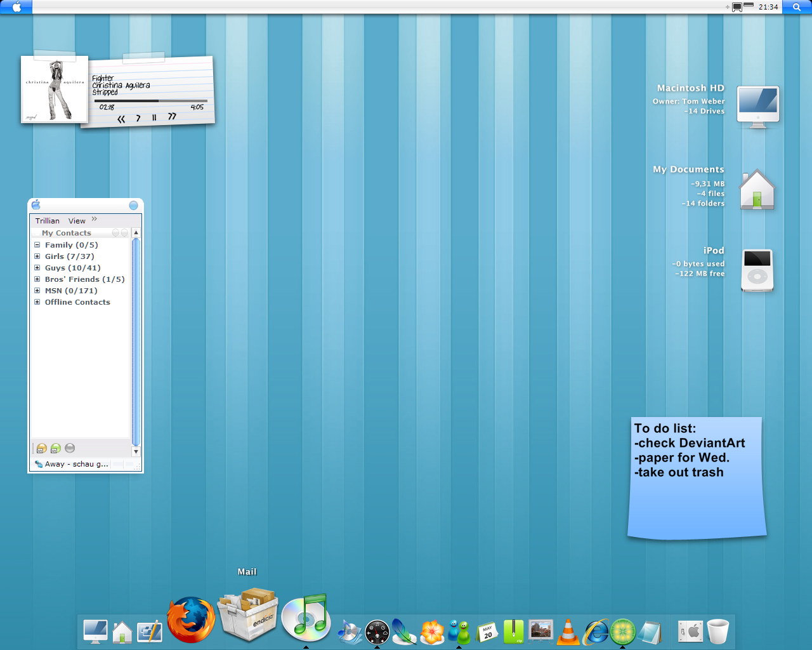Open the Apple menu in top bar
The height and width of the screenshot is (650, 812).
coord(16,7)
